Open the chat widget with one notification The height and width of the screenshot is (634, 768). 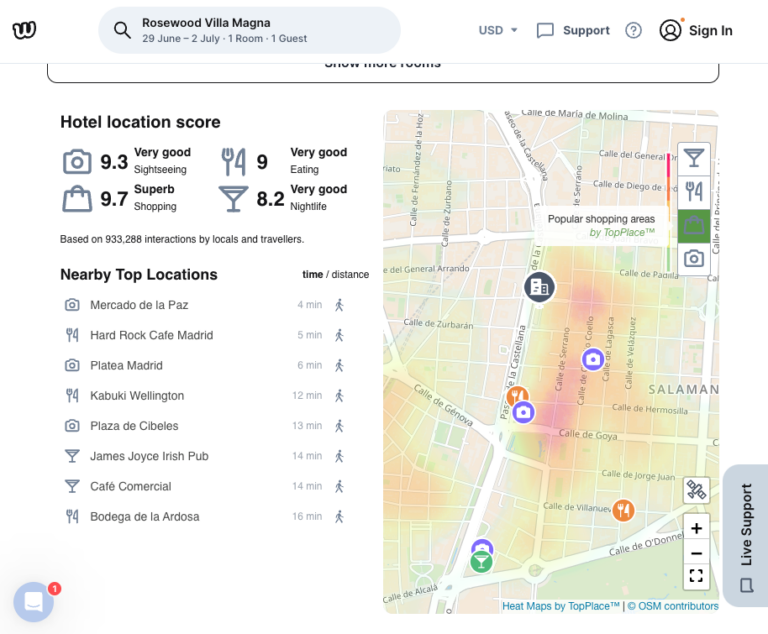coord(34,602)
